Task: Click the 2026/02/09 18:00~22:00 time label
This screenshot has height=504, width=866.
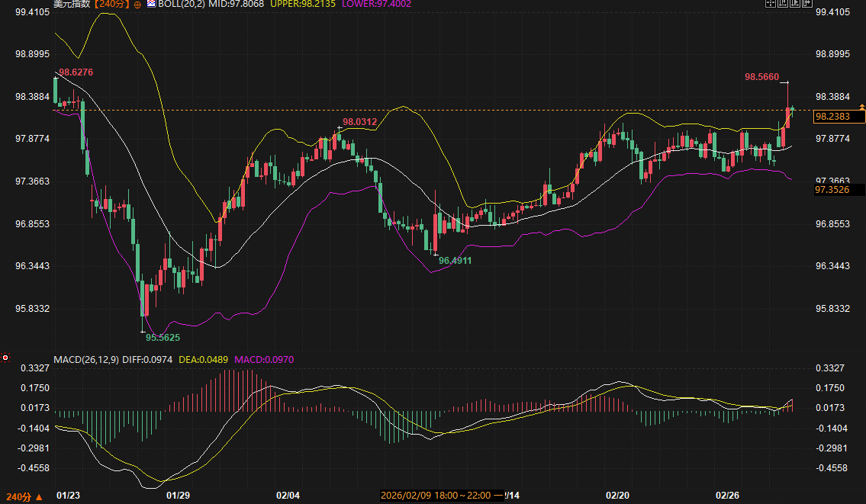Action: click(442, 496)
